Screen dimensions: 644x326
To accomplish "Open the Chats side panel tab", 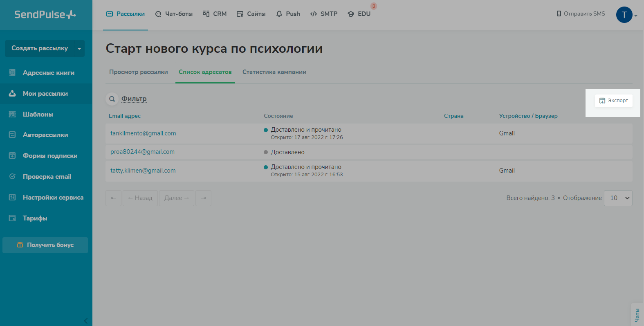I will click(637, 315).
